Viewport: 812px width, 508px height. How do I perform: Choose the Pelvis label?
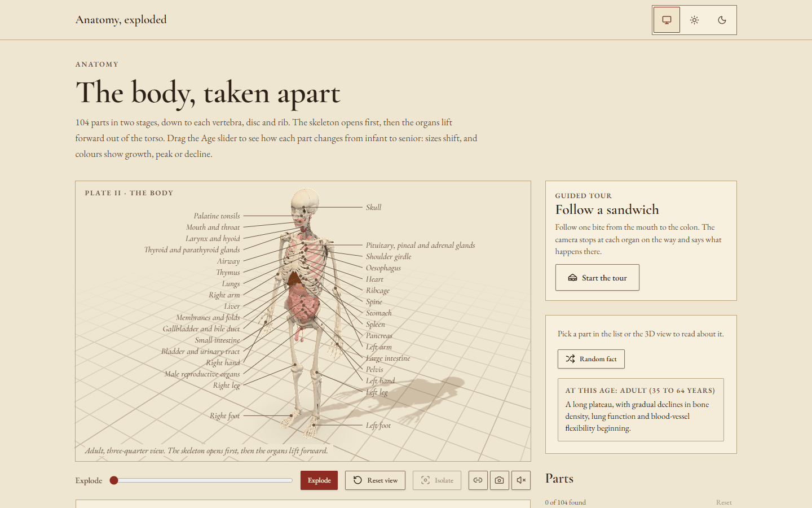[x=374, y=370]
